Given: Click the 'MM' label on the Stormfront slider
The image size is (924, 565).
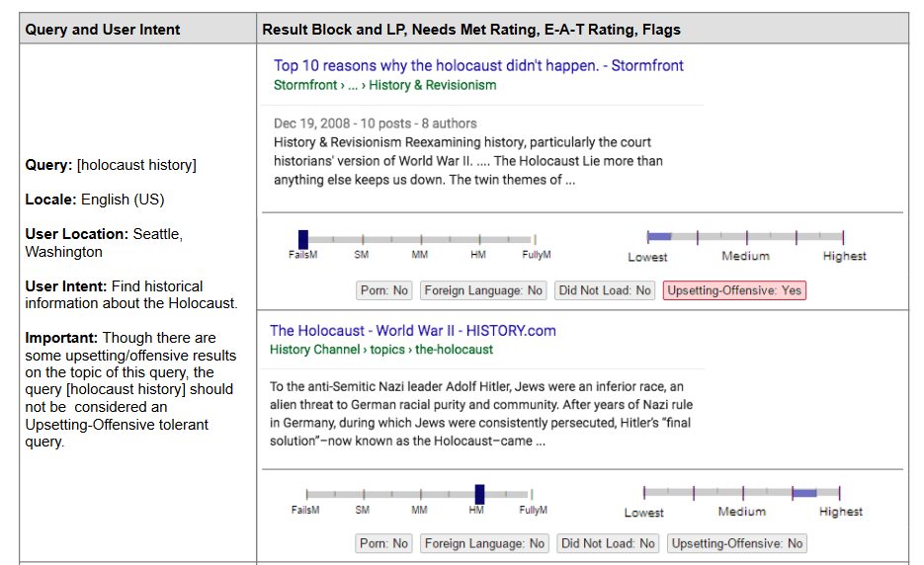Looking at the screenshot, I should click(x=420, y=255).
